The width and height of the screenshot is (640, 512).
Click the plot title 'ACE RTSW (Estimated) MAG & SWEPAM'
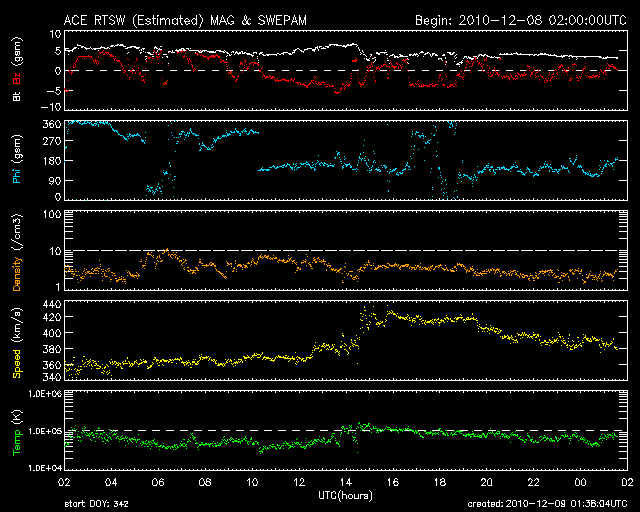pyautogui.click(x=185, y=20)
